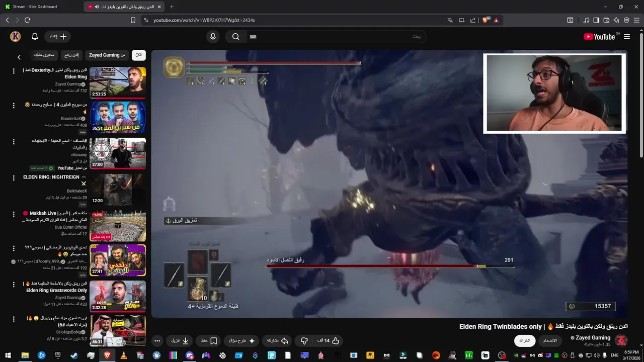Open Brave browser main menu
This screenshot has height=362, width=644.
[x=636, y=20]
